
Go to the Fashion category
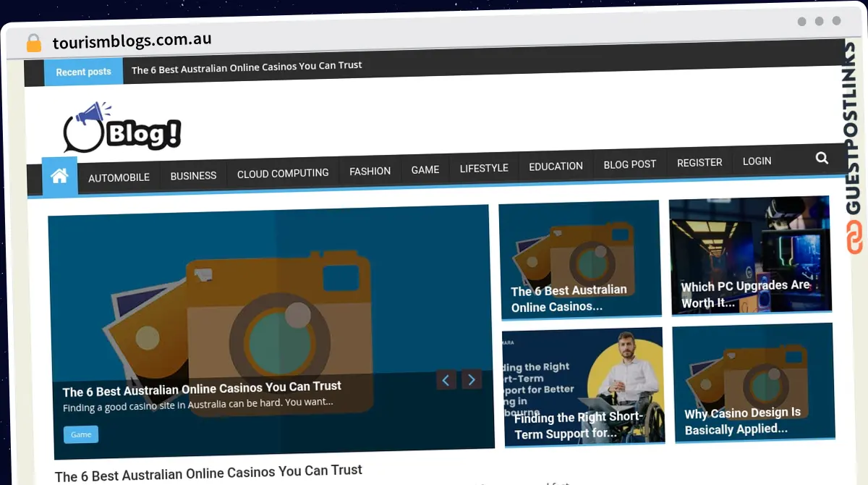click(370, 172)
